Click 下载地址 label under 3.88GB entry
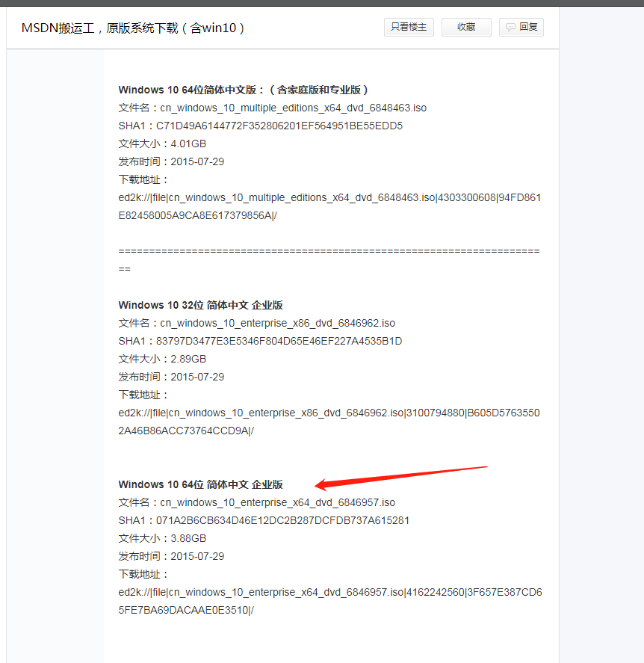 [143, 575]
